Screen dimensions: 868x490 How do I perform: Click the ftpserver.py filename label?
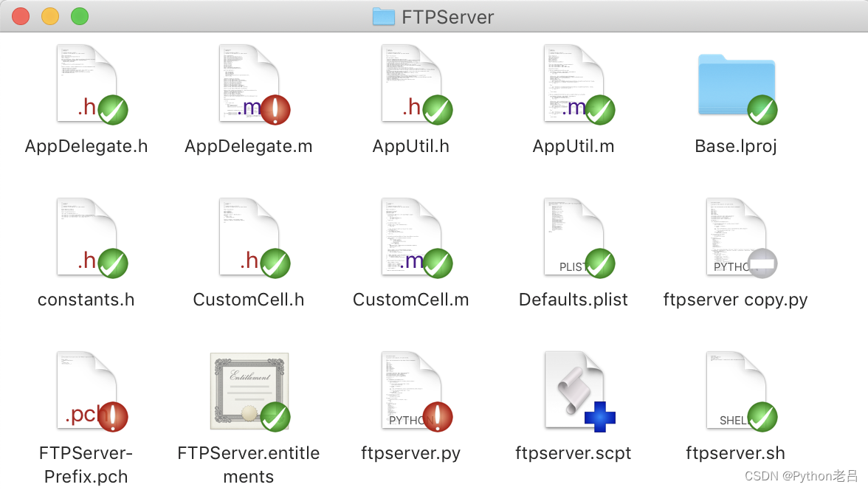[410, 453]
